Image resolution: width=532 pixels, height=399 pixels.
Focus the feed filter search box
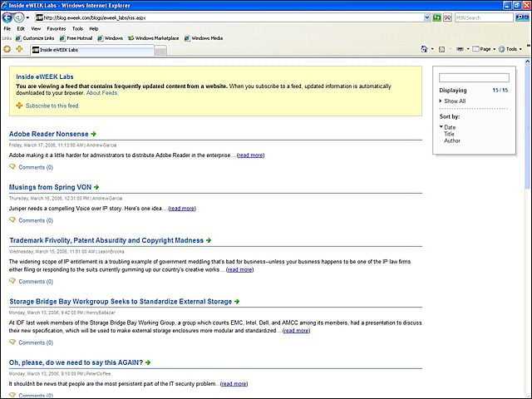[x=474, y=77]
